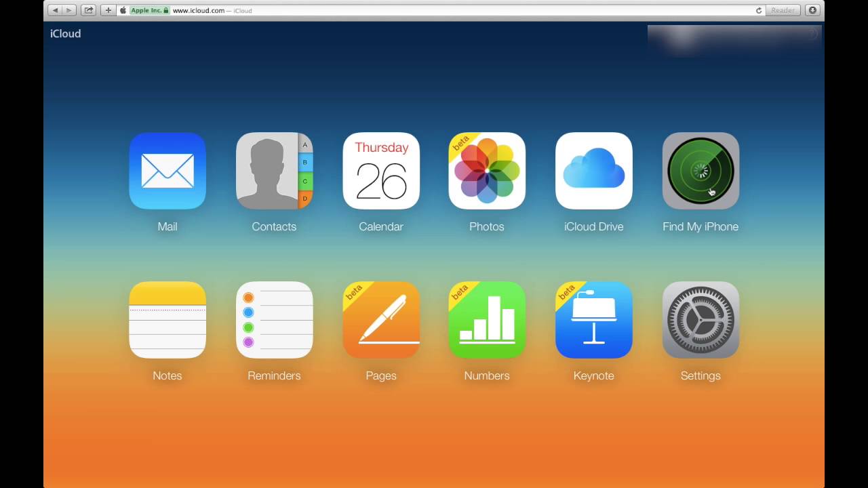The image size is (868, 488).
Task: Open the Notes app icon
Action: pyautogui.click(x=167, y=320)
